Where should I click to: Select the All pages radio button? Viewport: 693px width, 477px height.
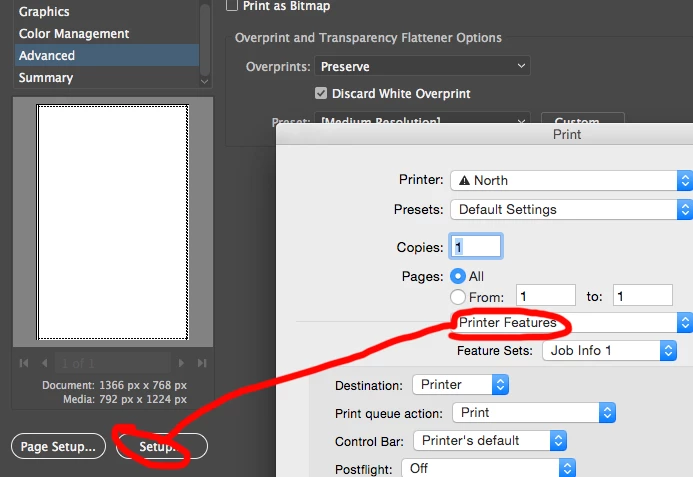[457, 276]
